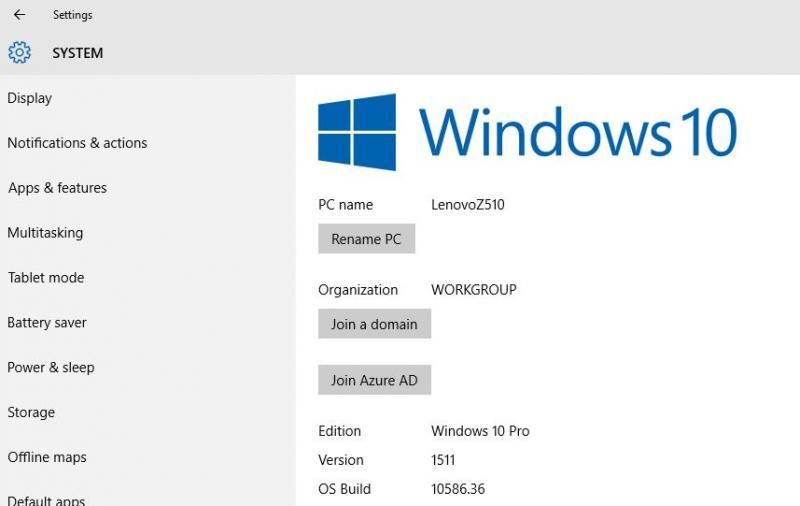This screenshot has height=506, width=800.
Task: Click the Organization label
Action: 358,290
